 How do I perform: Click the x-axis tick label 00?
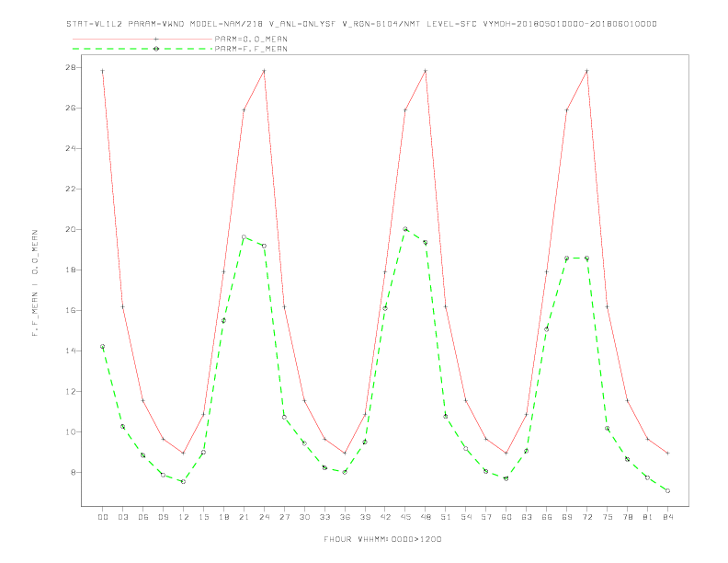coord(103,517)
